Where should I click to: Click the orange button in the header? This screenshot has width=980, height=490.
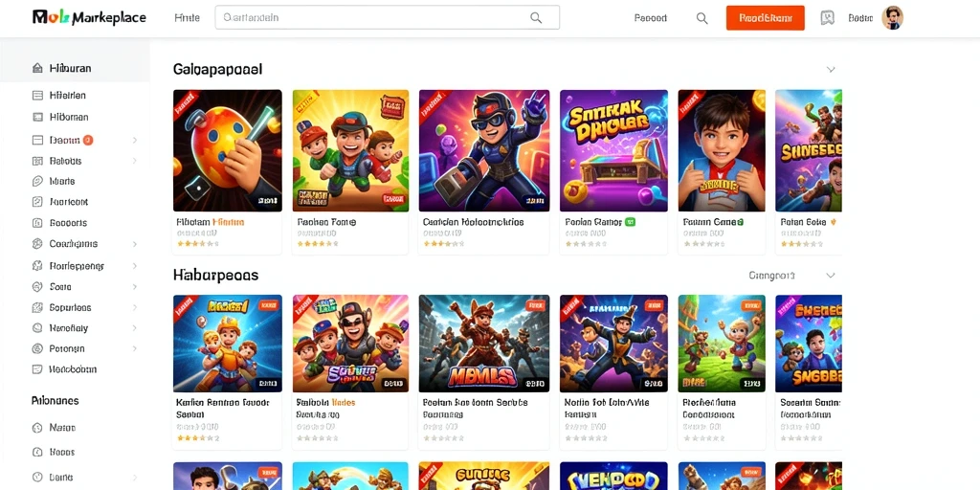pos(765,18)
